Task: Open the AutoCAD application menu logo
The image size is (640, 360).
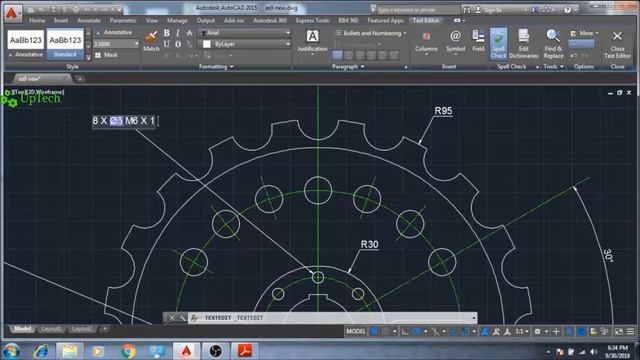Action: [x=12, y=12]
